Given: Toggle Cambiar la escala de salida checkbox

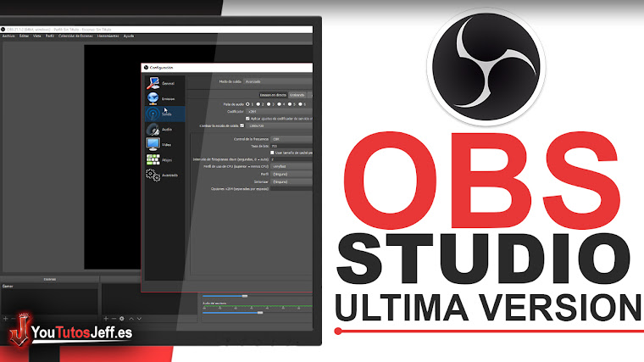Looking at the screenshot, I should [241, 125].
